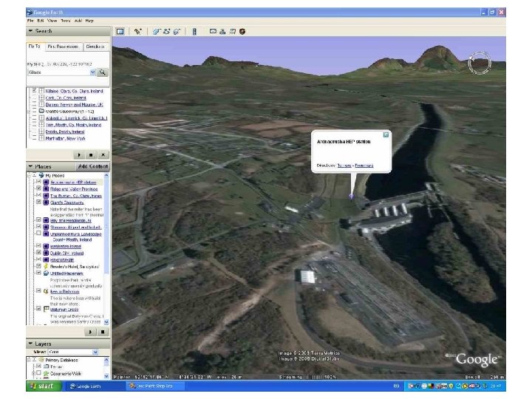The image size is (532, 399).
Task: Toggle the sidebar with the Hide Sidebar icon
Action: tap(120, 32)
